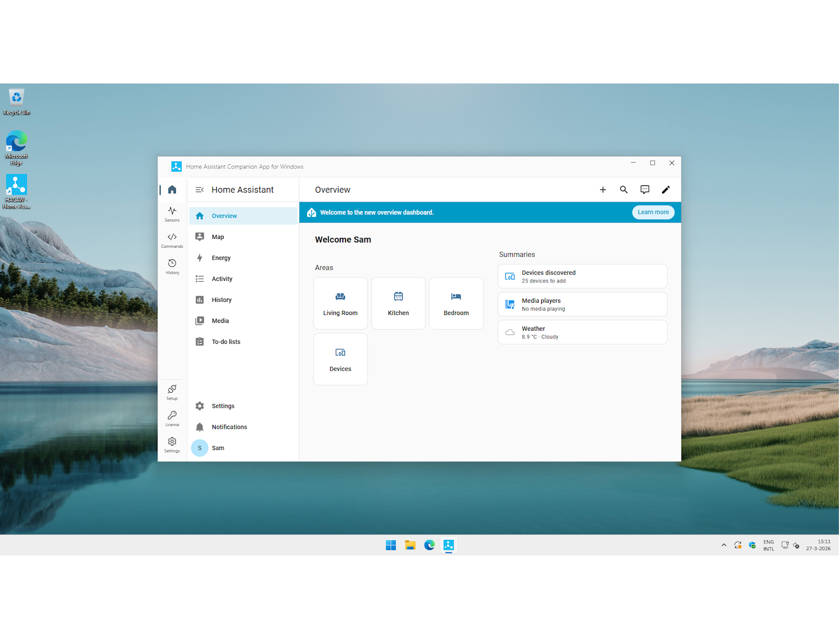Open the Commands panel icon
Screen dimensions: 840x630
click(x=172, y=240)
